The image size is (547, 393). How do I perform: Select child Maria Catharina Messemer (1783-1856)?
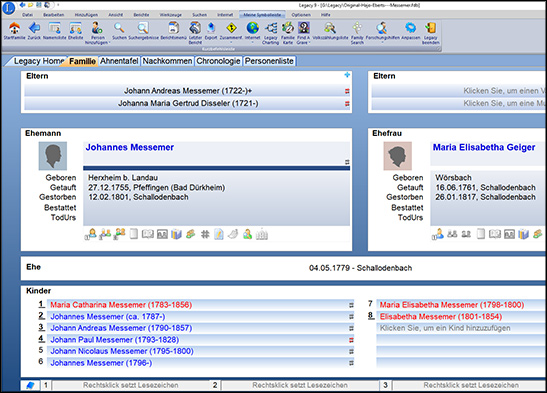(x=201, y=305)
